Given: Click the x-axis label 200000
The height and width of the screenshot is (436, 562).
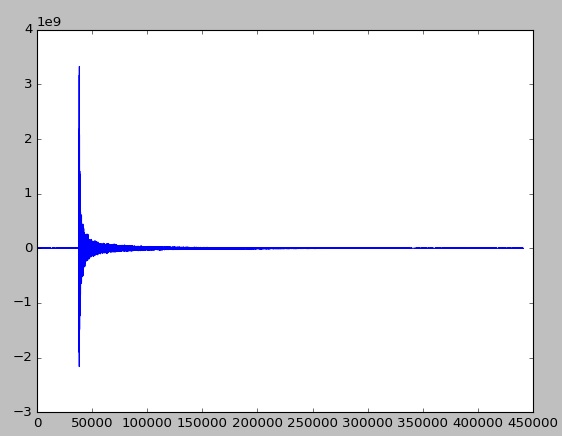Looking at the screenshot, I should [257, 423].
